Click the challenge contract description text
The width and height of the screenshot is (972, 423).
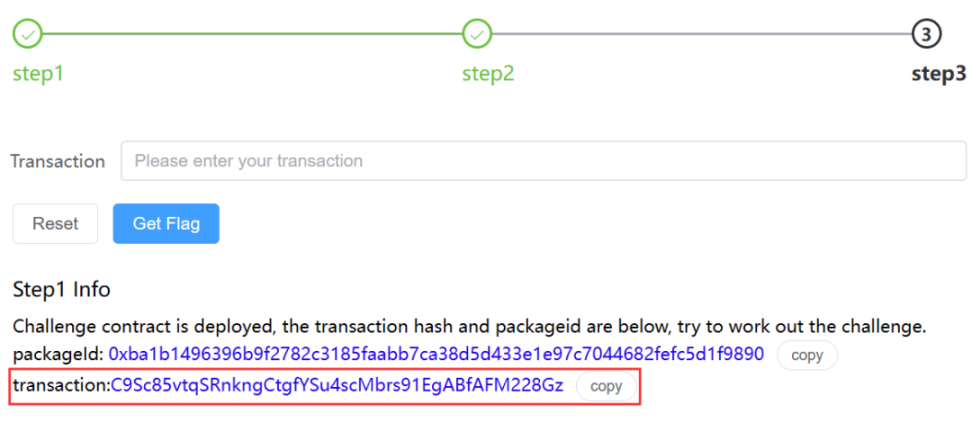[x=470, y=326]
